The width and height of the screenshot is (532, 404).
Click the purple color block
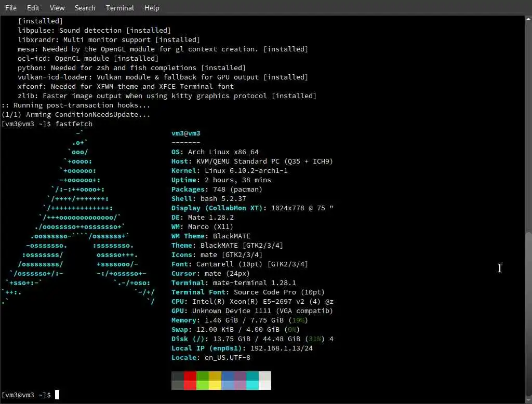tap(240, 381)
